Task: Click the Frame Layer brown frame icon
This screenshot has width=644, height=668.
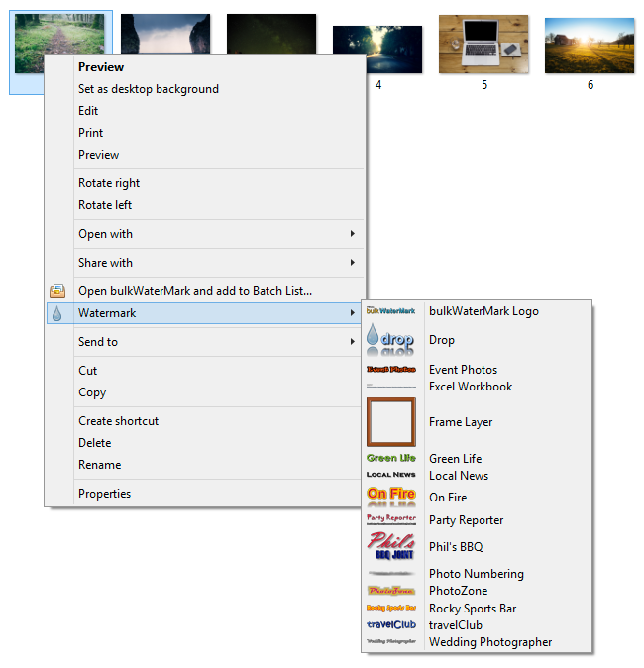Action: (x=391, y=422)
